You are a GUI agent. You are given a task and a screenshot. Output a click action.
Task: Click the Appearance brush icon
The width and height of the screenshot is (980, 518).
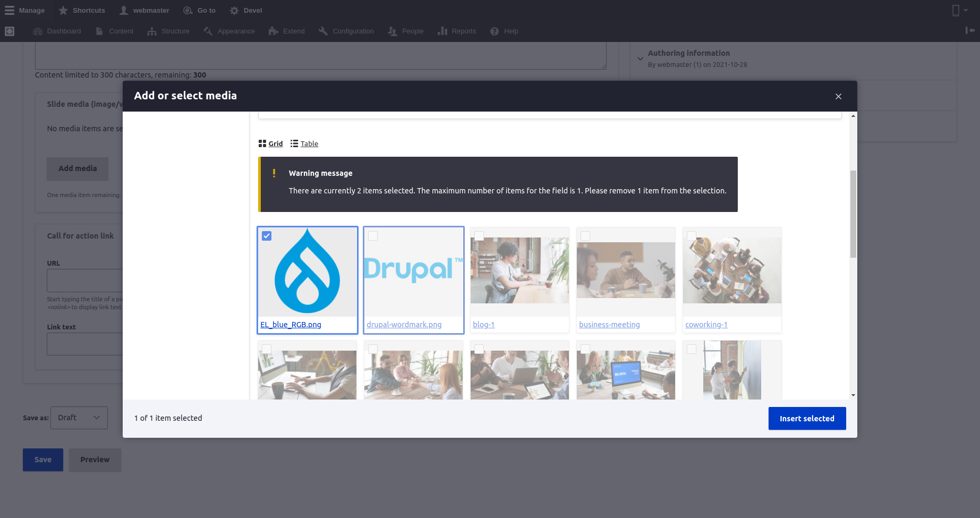point(208,31)
